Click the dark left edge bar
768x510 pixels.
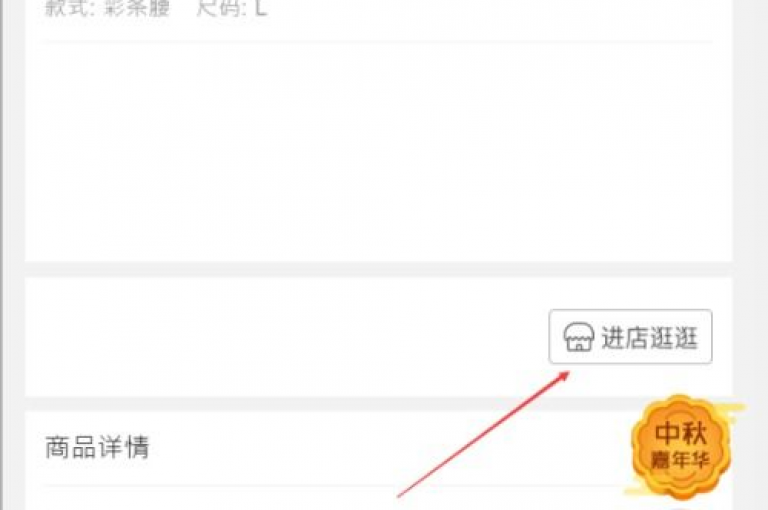click(1, 255)
